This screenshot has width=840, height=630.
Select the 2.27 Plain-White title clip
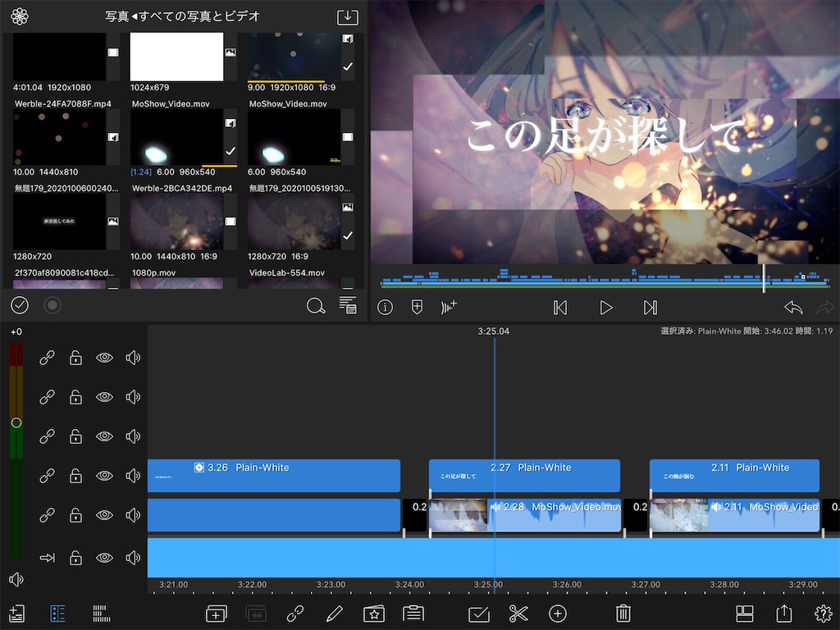(x=524, y=476)
